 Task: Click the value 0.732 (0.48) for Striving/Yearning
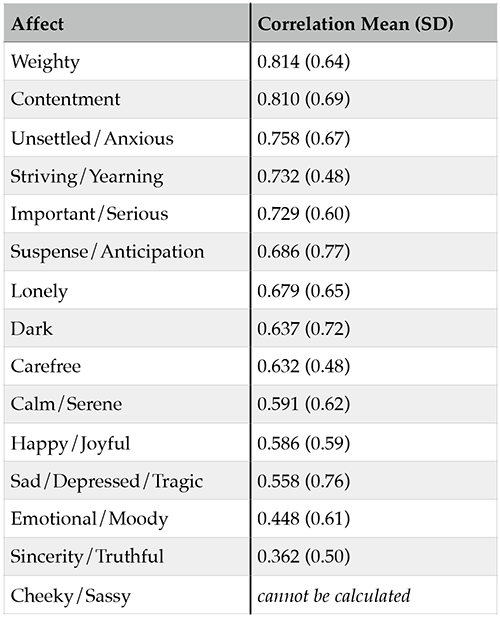[x=303, y=176]
